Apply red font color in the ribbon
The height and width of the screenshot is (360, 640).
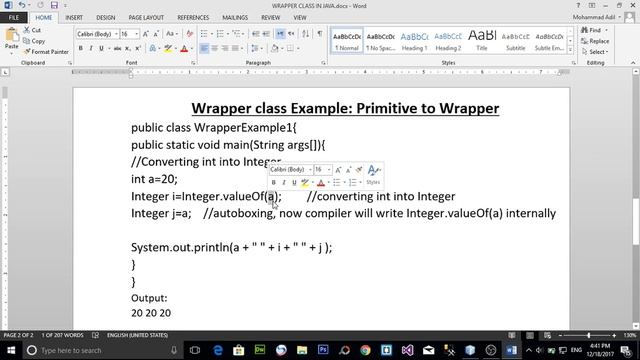coord(184,49)
